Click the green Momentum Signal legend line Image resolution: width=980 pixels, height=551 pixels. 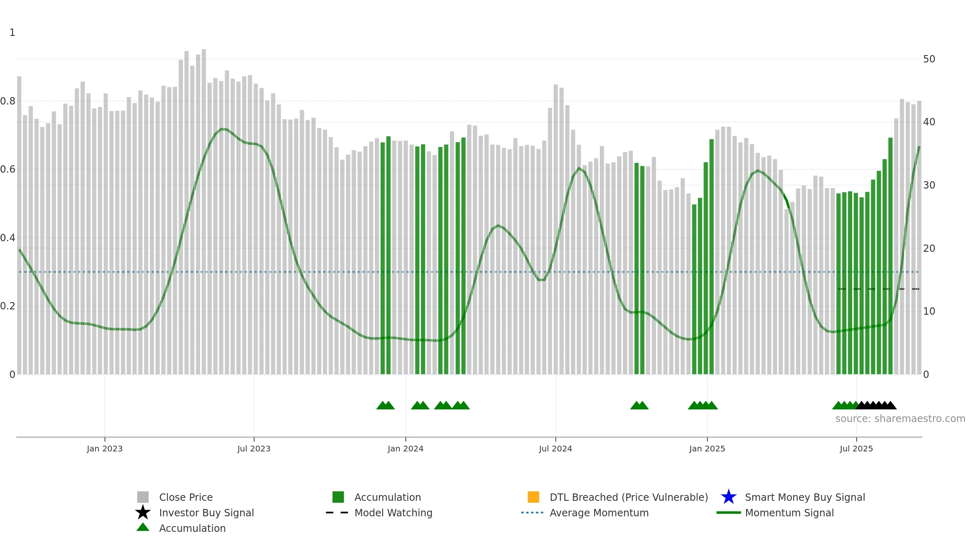(728, 513)
